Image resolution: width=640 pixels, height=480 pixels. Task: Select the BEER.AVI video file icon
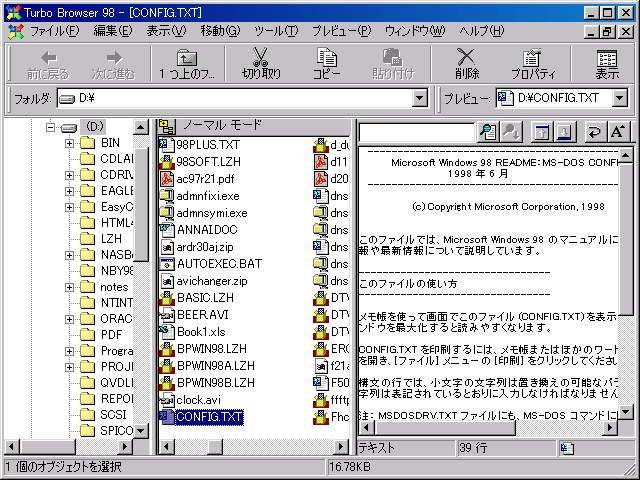click(x=166, y=315)
